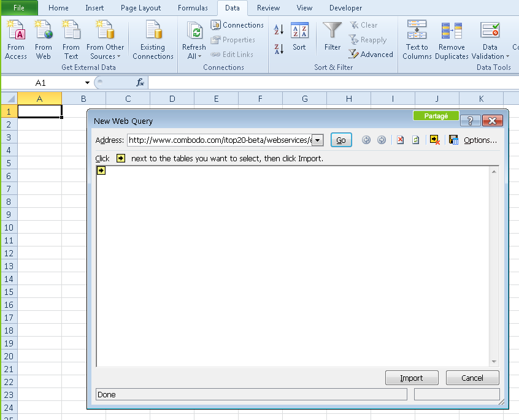The width and height of the screenshot is (519, 420).
Task: Click Text to Columns icon
Action: point(417,31)
